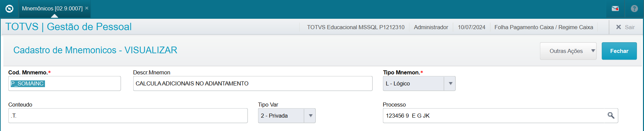Viewport: 644px width, 131px height.
Task: Click the Cod. Mnmemo field with P_SOMAINC
Action: pos(64,83)
